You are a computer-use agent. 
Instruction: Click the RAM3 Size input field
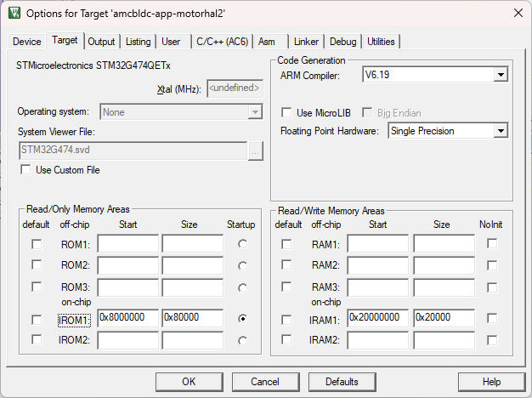click(x=444, y=287)
